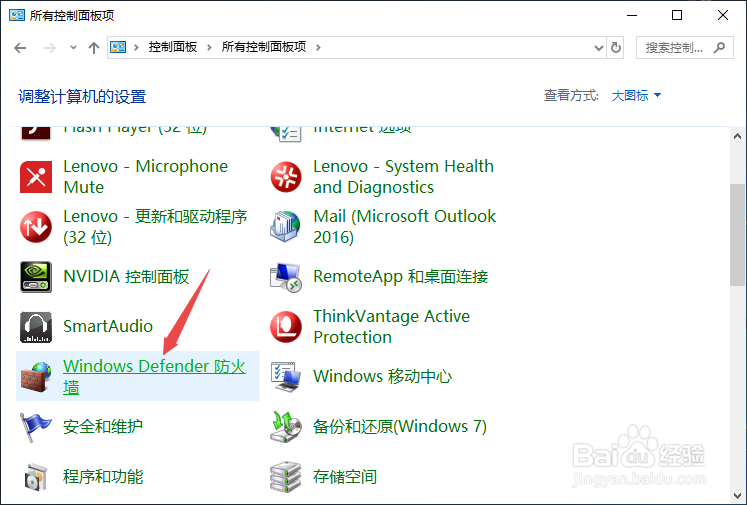Expand chevron before 控制面板 breadcrumb

click(x=136, y=47)
